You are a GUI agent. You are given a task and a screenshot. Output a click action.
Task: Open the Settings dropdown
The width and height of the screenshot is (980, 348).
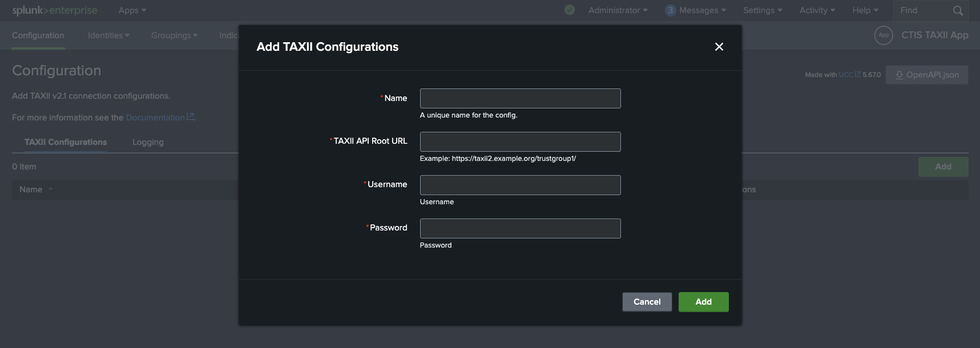(762, 10)
